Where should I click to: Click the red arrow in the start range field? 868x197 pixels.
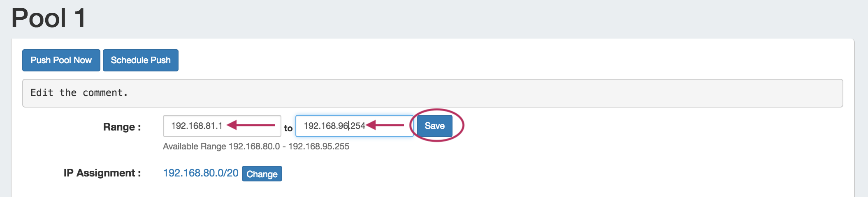pyautogui.click(x=251, y=125)
